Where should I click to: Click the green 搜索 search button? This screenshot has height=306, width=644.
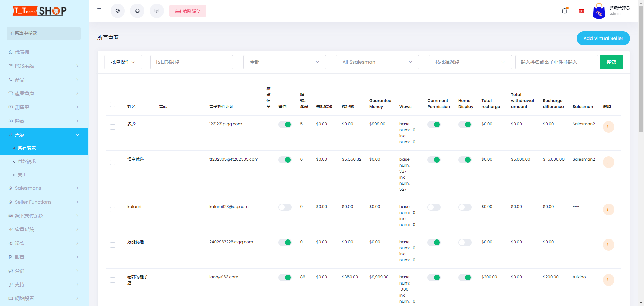pyautogui.click(x=611, y=62)
